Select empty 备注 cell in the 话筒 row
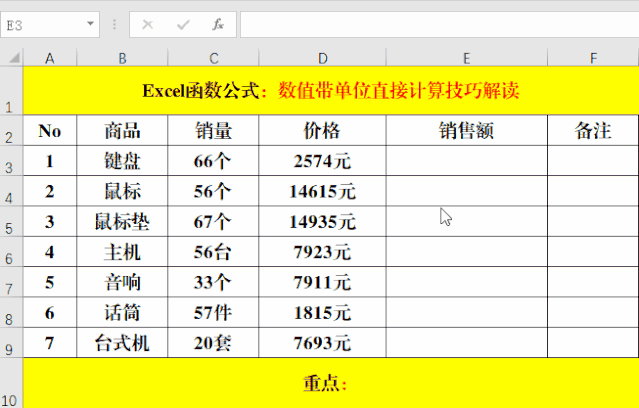Image resolution: width=639 pixels, height=408 pixels. (x=593, y=313)
